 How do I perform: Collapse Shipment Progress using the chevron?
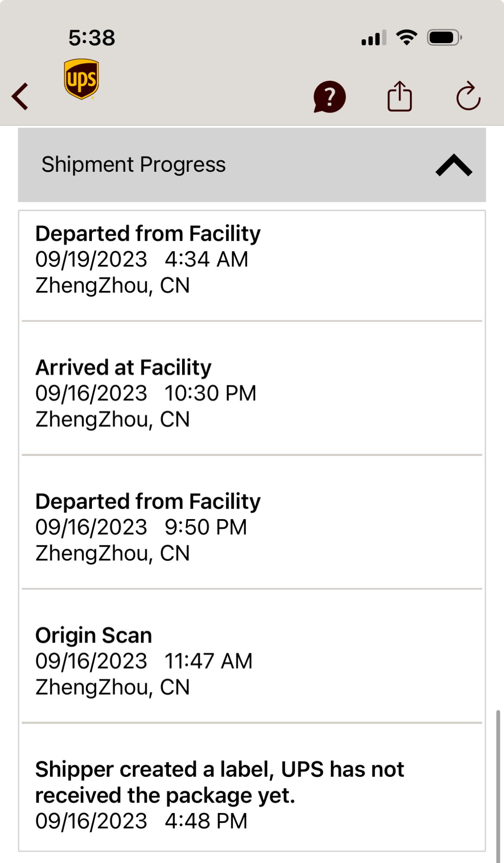point(454,165)
